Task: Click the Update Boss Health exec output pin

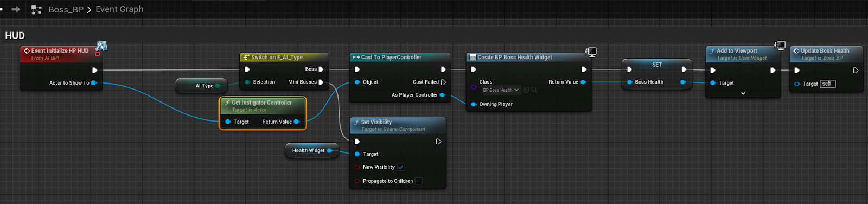Action: point(856,70)
